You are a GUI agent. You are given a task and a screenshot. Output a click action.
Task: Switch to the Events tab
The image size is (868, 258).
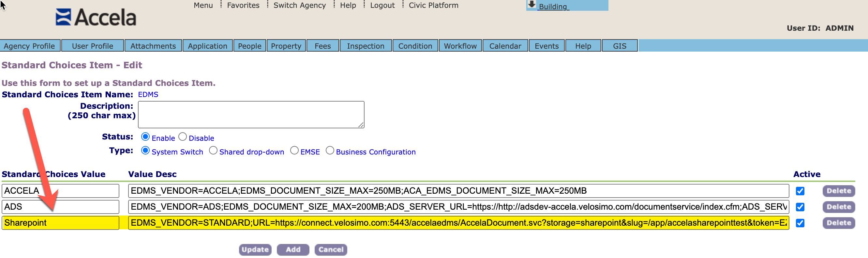click(546, 46)
